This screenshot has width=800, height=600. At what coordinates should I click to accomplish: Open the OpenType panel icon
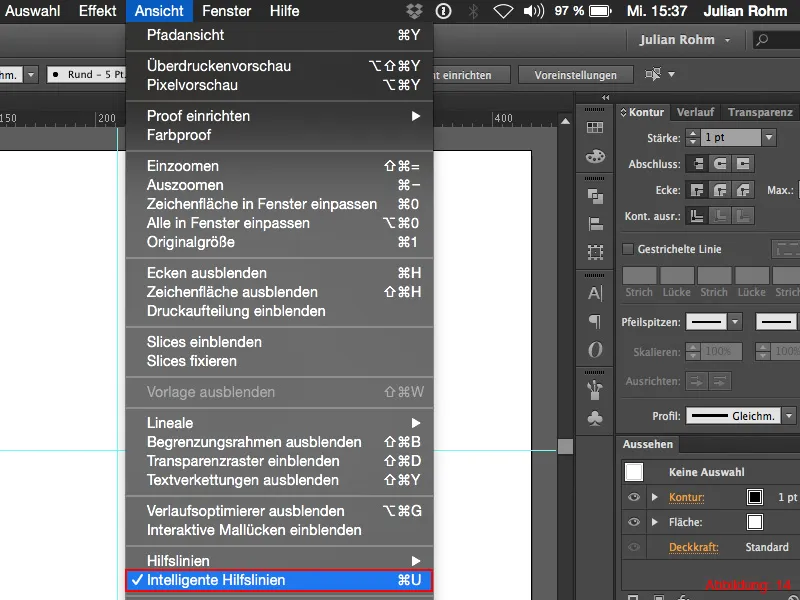pos(595,349)
